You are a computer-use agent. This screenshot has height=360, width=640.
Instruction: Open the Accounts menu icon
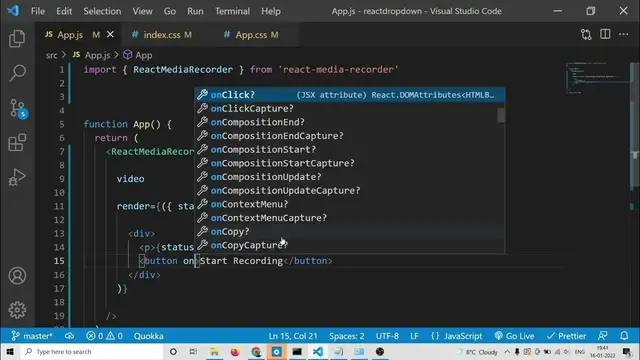[x=17, y=276]
